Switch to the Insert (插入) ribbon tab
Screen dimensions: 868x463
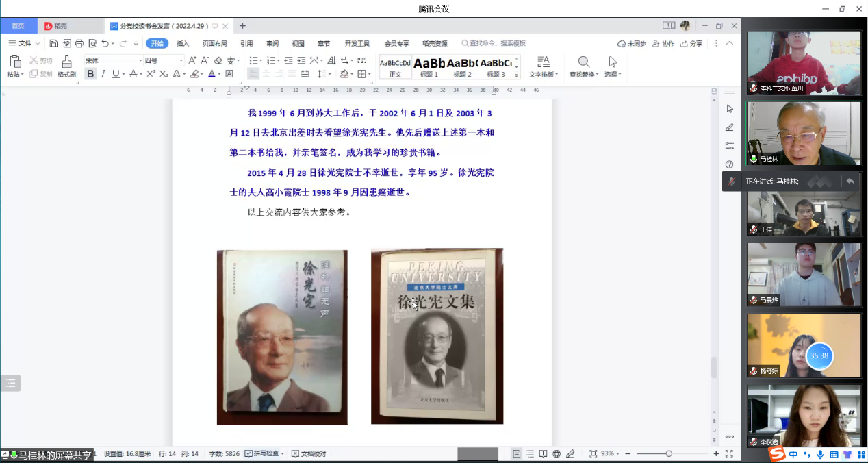pos(183,43)
